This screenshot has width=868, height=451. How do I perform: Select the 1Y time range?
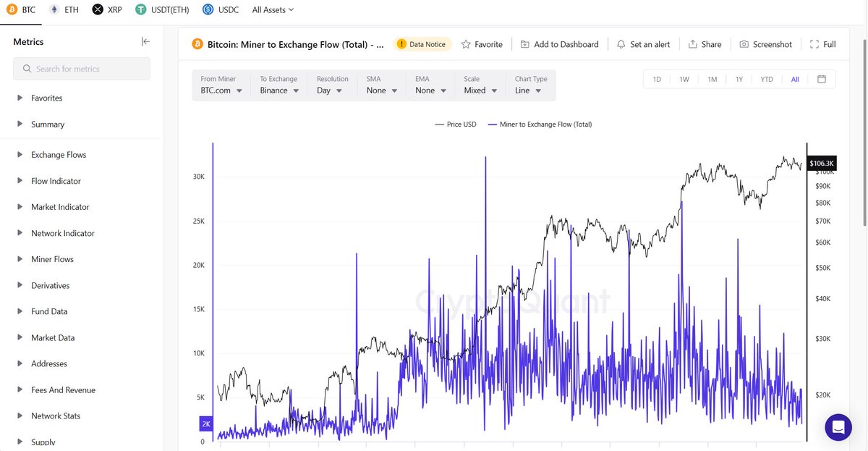[x=739, y=80]
